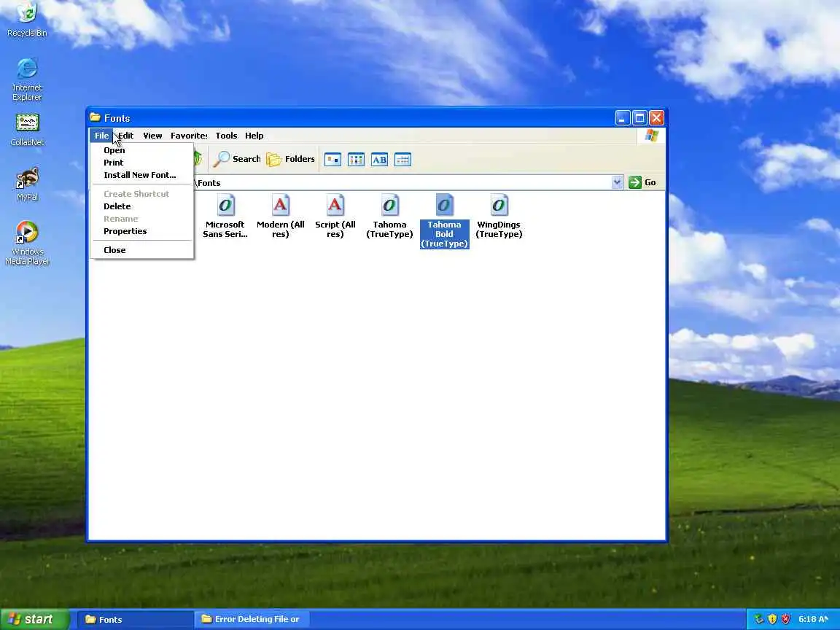
Task: Switch to List view icon
Action: click(x=357, y=160)
